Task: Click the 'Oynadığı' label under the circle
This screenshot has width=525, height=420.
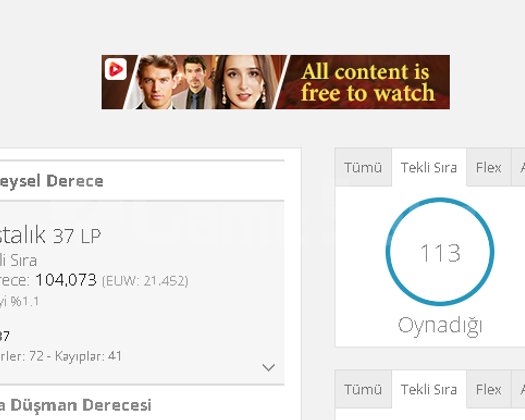Action: click(440, 326)
